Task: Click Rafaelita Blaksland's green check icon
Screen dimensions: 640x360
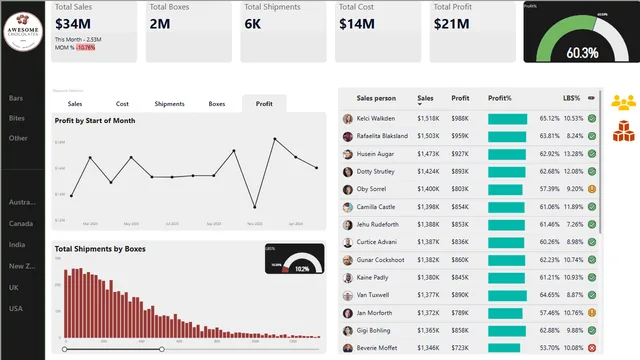Action: pyautogui.click(x=592, y=136)
